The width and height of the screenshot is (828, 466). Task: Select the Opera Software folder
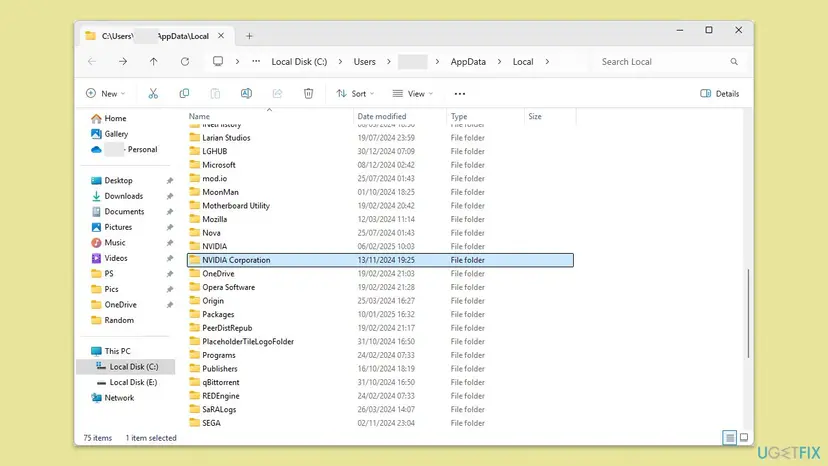point(380,287)
